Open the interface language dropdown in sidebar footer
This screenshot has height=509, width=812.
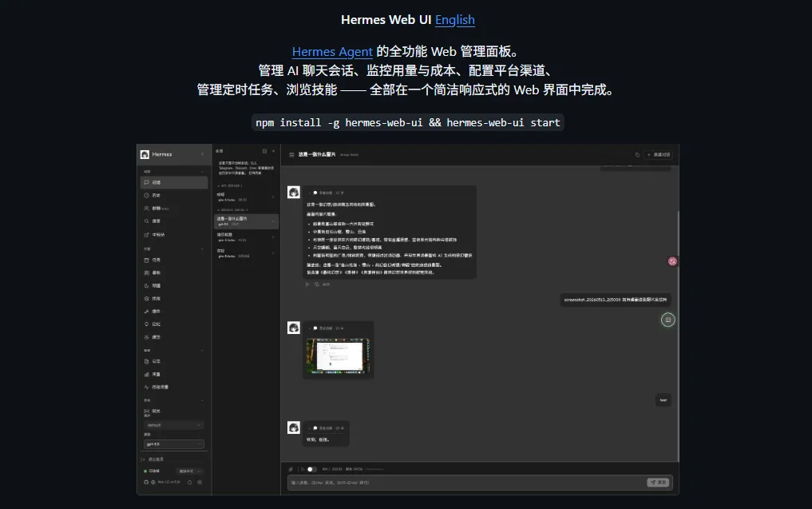pos(189,471)
